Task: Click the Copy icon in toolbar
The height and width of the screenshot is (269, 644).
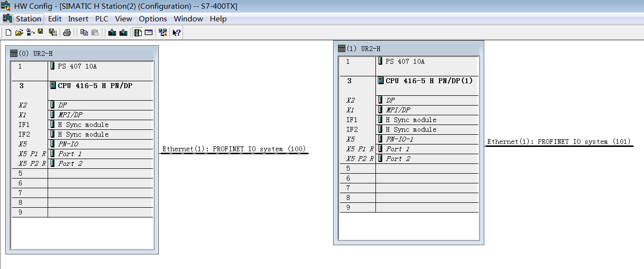Action: point(84,33)
